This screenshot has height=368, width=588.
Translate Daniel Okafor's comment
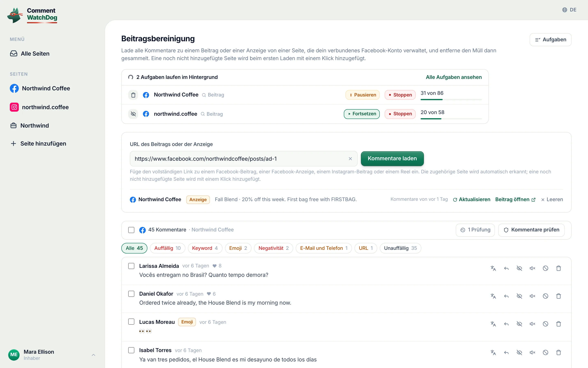pyautogui.click(x=493, y=296)
